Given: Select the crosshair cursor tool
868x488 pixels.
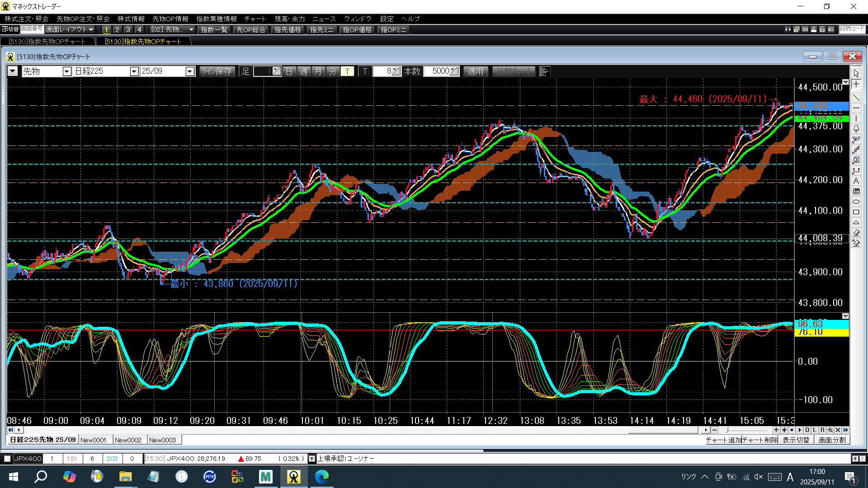Looking at the screenshot, I should [856, 84].
